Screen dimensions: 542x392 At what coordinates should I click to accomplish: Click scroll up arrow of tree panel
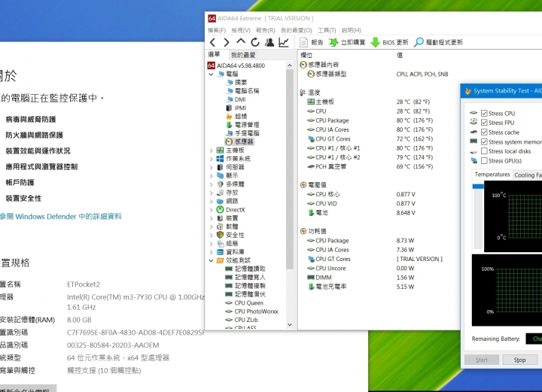(290, 65)
